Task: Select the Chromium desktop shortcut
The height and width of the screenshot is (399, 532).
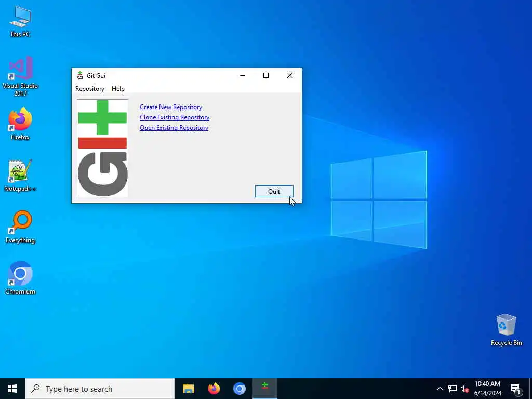Action: [20, 278]
